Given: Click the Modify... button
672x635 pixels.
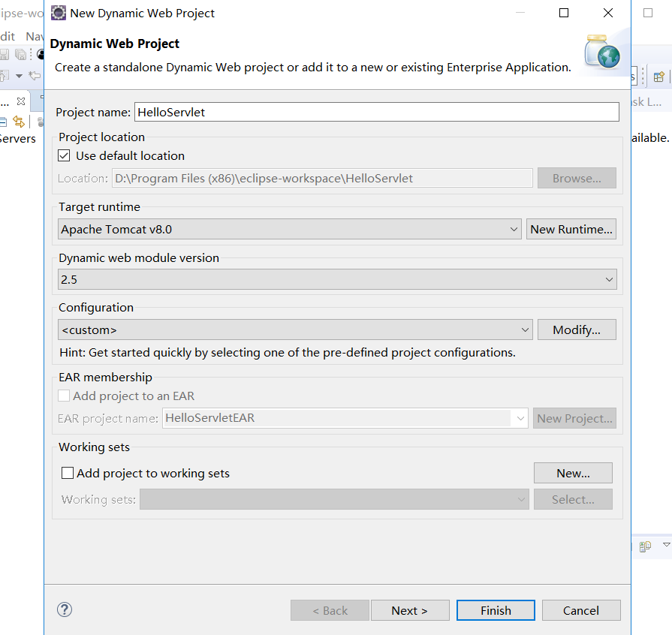Looking at the screenshot, I should click(577, 330).
